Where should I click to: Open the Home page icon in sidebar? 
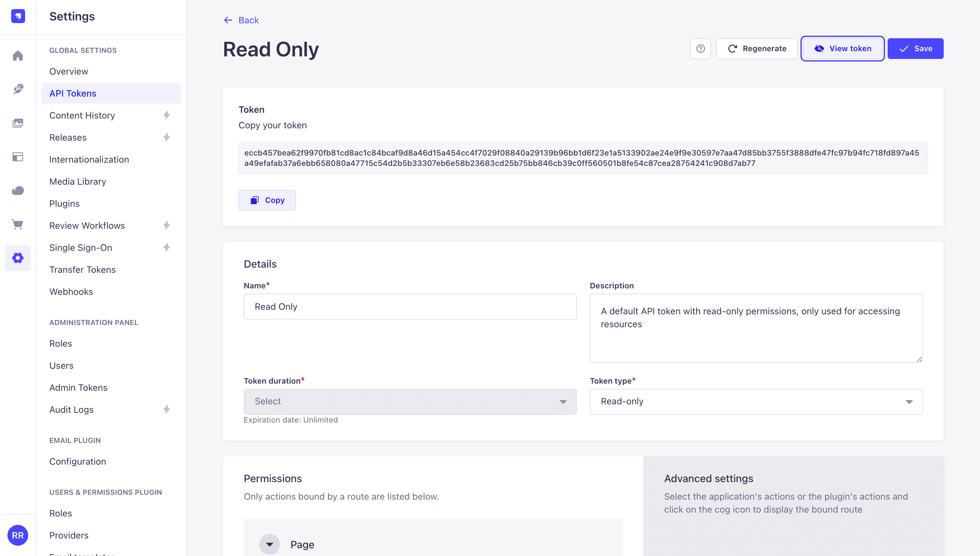[18, 56]
